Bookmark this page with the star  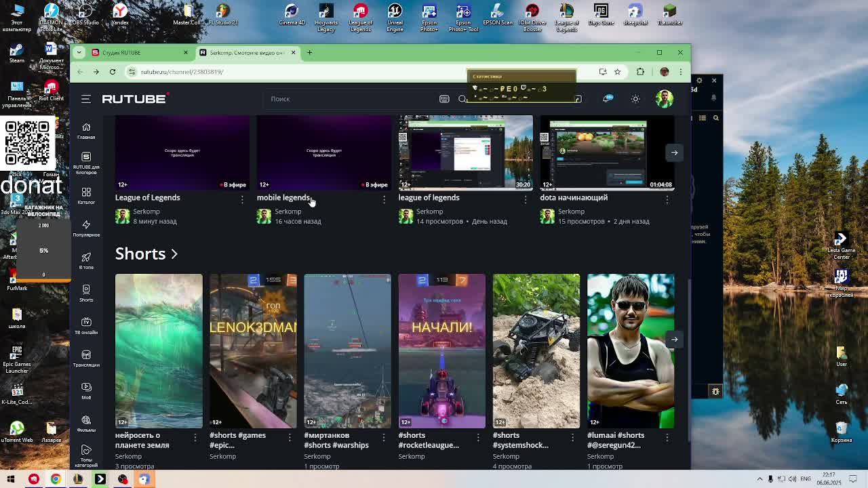(x=617, y=72)
